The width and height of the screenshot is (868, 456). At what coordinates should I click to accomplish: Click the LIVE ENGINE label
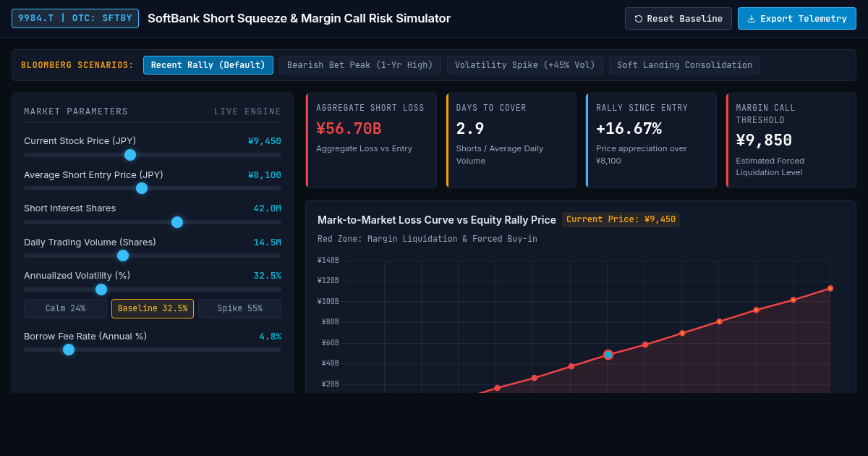(x=247, y=111)
